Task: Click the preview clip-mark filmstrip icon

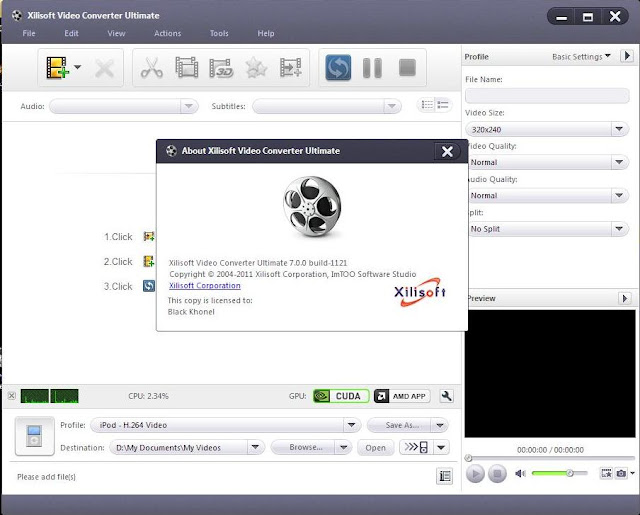Action: tap(607, 473)
